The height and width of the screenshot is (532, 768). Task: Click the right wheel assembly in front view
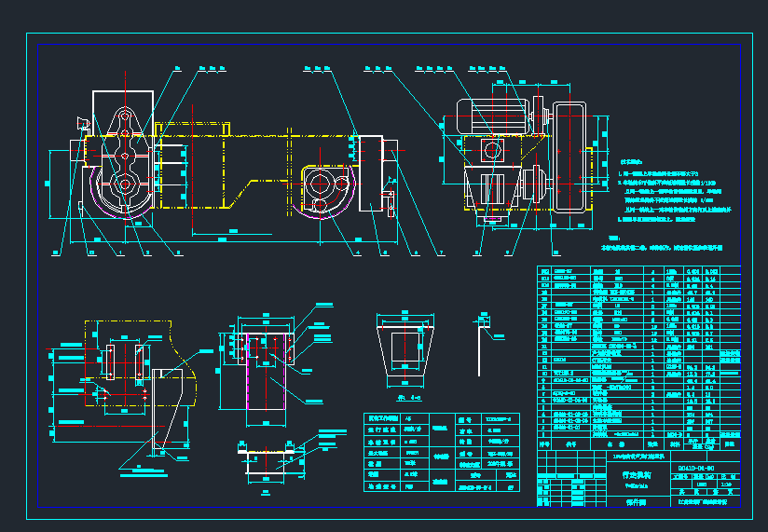(x=323, y=189)
